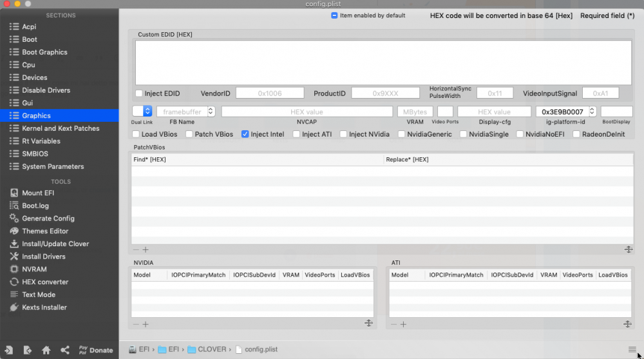Open Themes Editor palette icon
The width and height of the screenshot is (644, 359).
point(14,231)
